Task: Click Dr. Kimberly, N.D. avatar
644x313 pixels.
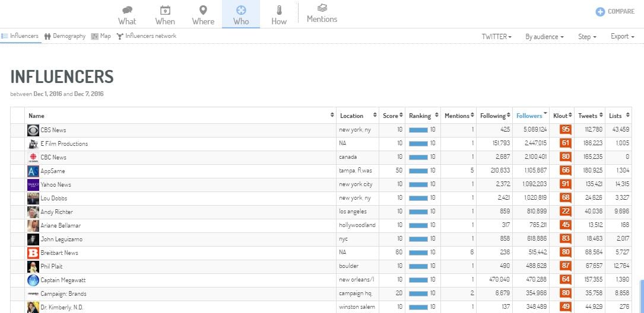Action: pos(33,307)
